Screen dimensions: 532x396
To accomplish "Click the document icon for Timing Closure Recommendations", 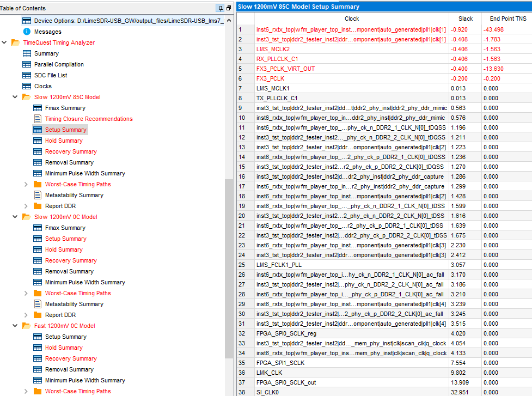I will pyautogui.click(x=38, y=119).
